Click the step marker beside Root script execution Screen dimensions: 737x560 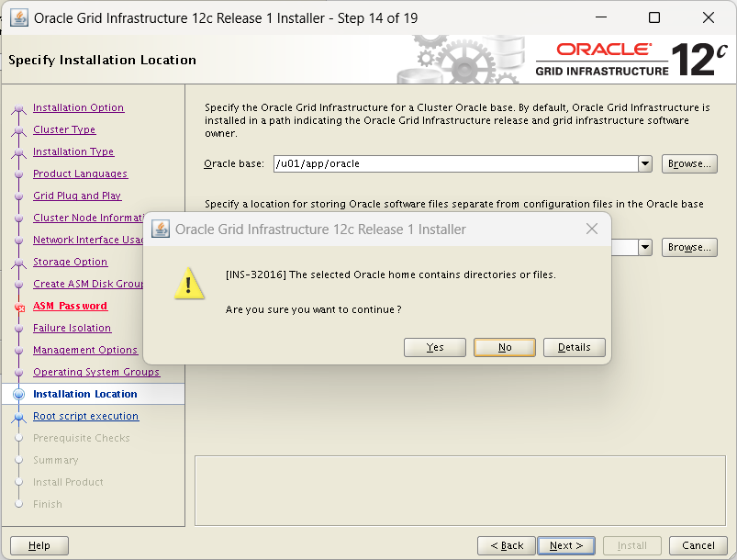pyautogui.click(x=18, y=417)
